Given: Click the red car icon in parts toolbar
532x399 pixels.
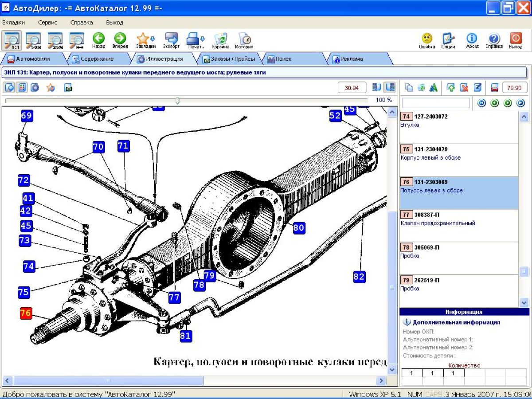Looking at the screenshot, I should (494, 88).
